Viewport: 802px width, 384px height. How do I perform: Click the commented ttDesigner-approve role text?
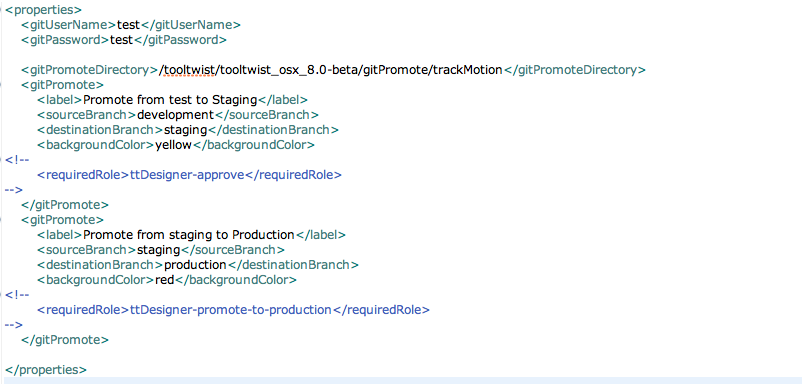(187, 175)
